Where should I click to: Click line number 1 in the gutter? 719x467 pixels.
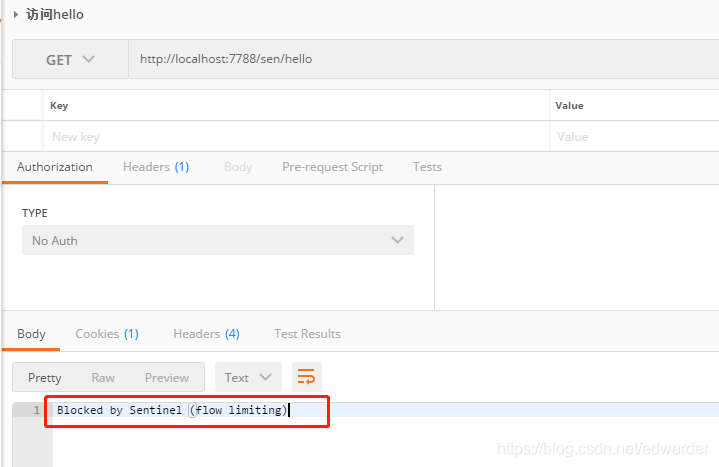[x=37, y=410]
